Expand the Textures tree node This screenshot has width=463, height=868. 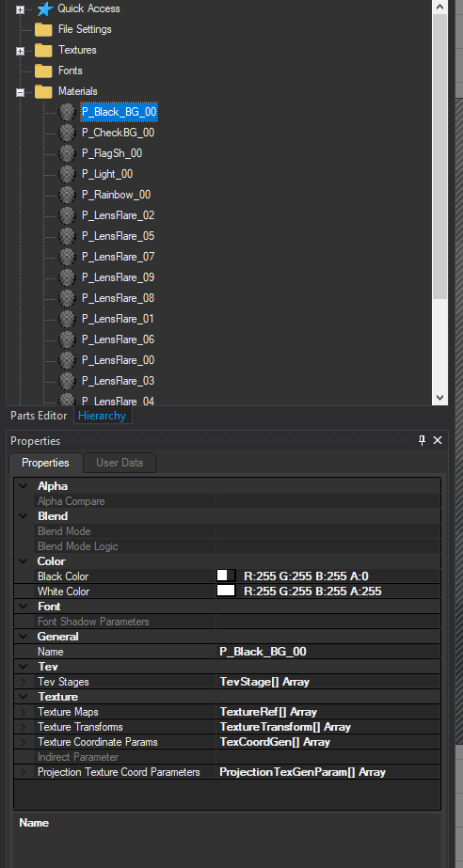coord(21,51)
